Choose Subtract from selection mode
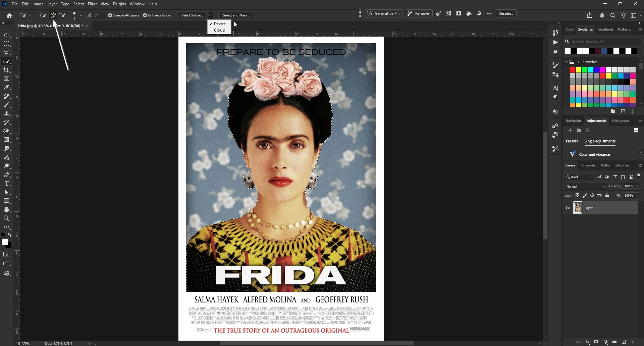644x346 pixels. (x=62, y=15)
